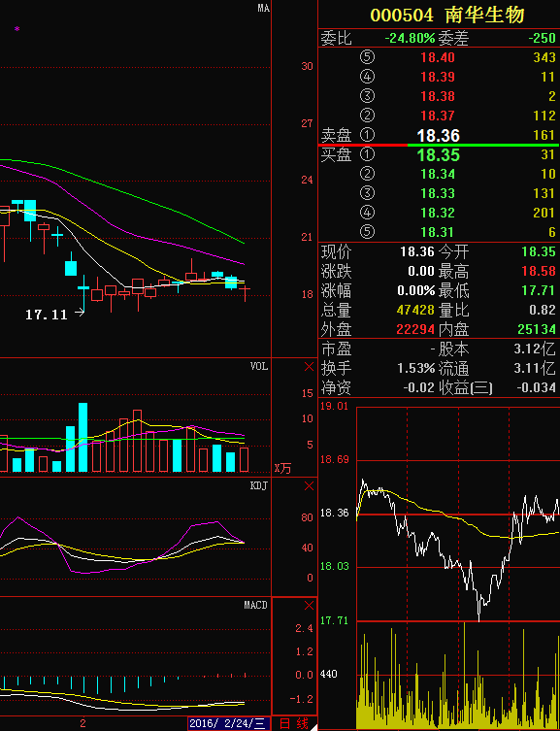Click the MACD indicator label

[x=256, y=605]
